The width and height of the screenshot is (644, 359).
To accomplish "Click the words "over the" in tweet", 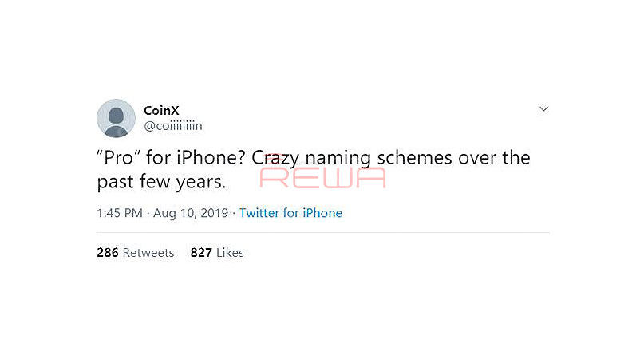I will (x=494, y=158).
